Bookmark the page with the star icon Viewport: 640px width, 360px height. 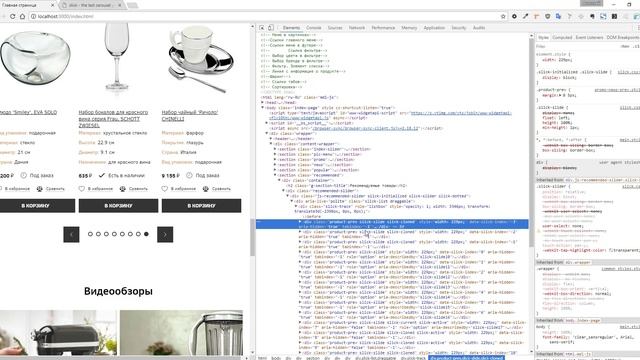click(x=503, y=16)
